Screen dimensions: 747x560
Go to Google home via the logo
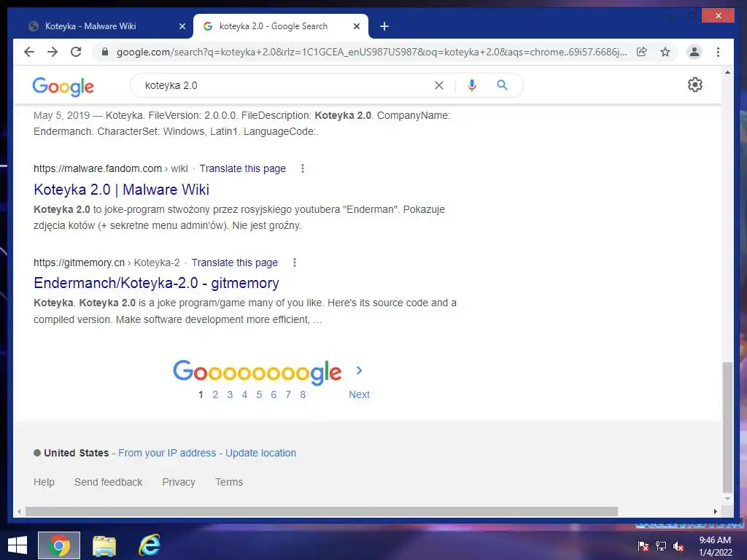(63, 86)
